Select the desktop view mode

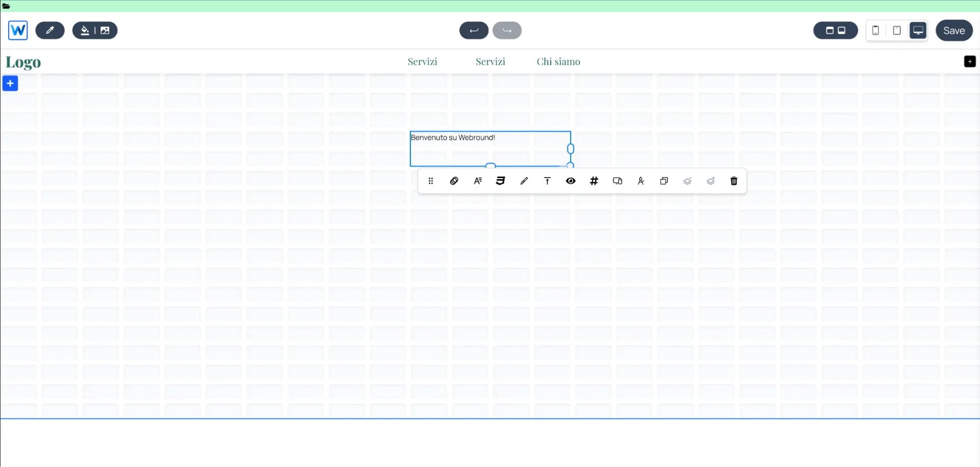(918, 31)
